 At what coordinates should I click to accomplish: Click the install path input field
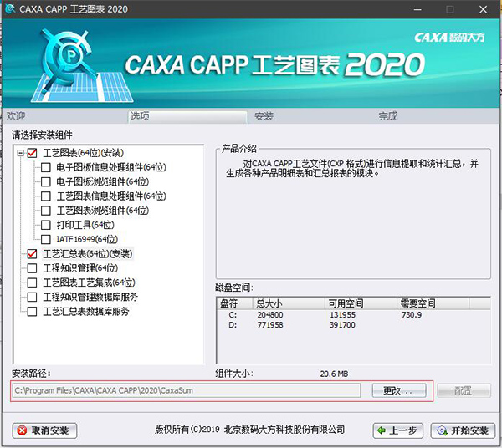click(x=187, y=390)
